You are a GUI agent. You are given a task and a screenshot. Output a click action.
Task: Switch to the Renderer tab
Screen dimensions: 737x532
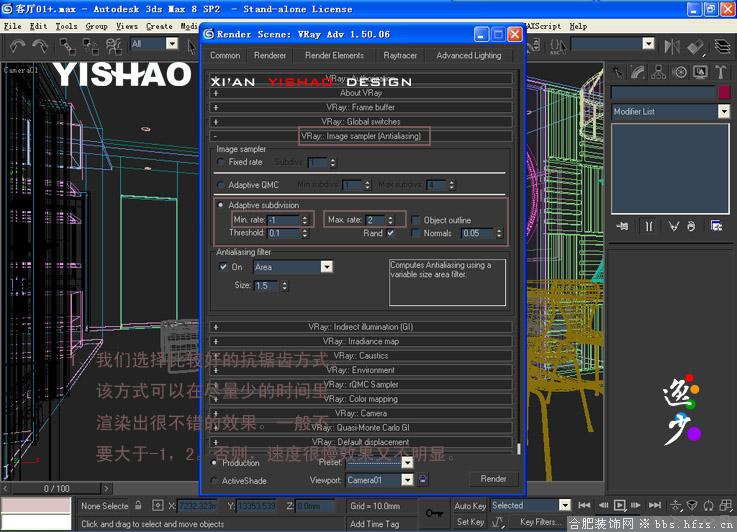click(x=270, y=55)
